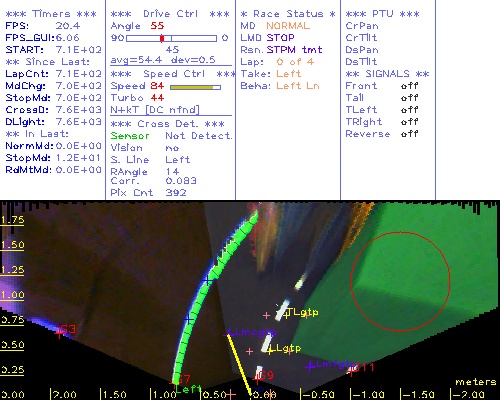500x400 pixels.
Task: Click the yellow LLgtp marker
Action: pyautogui.click(x=270, y=350)
